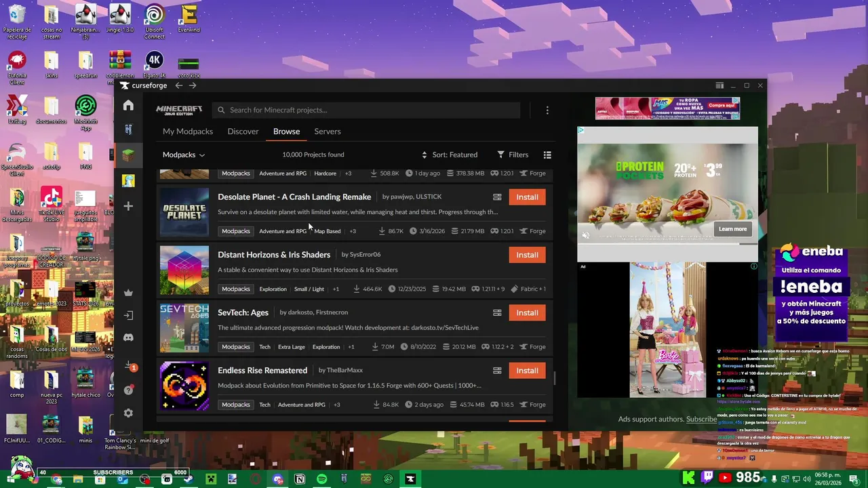Open the crown premium icon in the sidebar
Viewport: 868px width, 488px height.
click(128, 293)
